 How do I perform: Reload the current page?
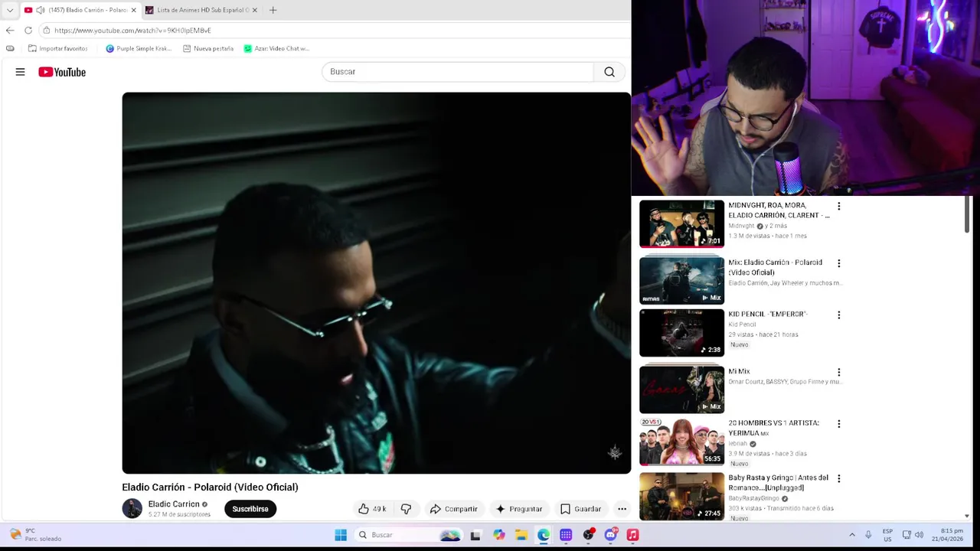point(28,30)
